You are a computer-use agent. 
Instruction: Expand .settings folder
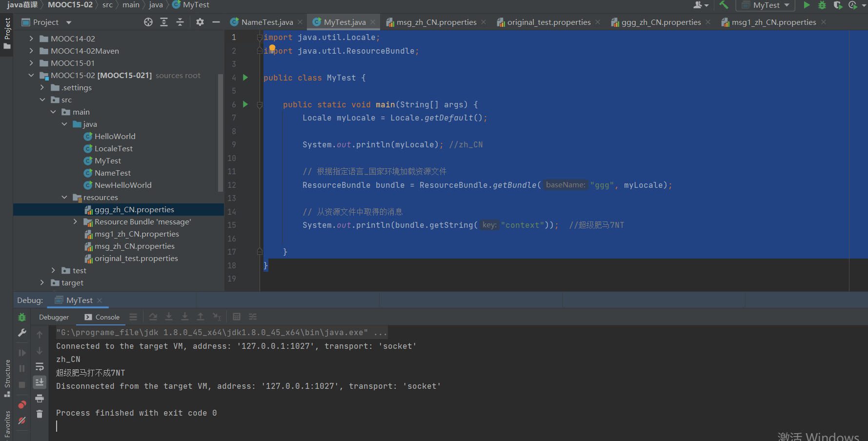click(x=42, y=87)
